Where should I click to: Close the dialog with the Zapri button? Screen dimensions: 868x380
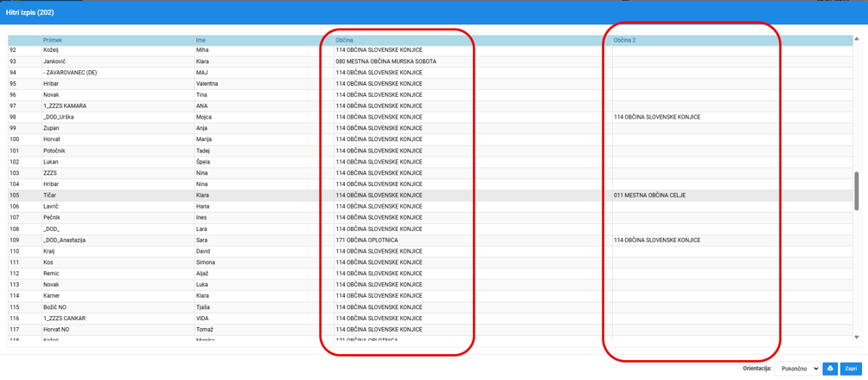849,369
